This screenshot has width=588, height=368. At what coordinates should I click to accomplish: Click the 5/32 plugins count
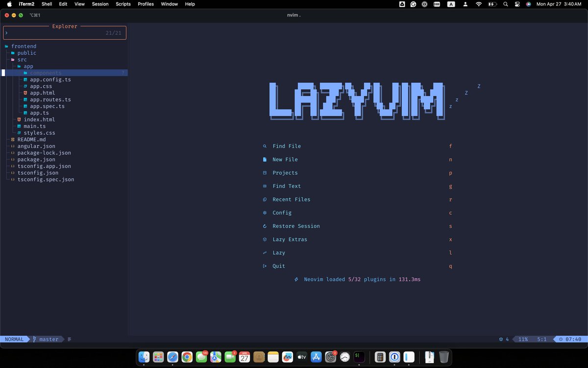[355, 279]
